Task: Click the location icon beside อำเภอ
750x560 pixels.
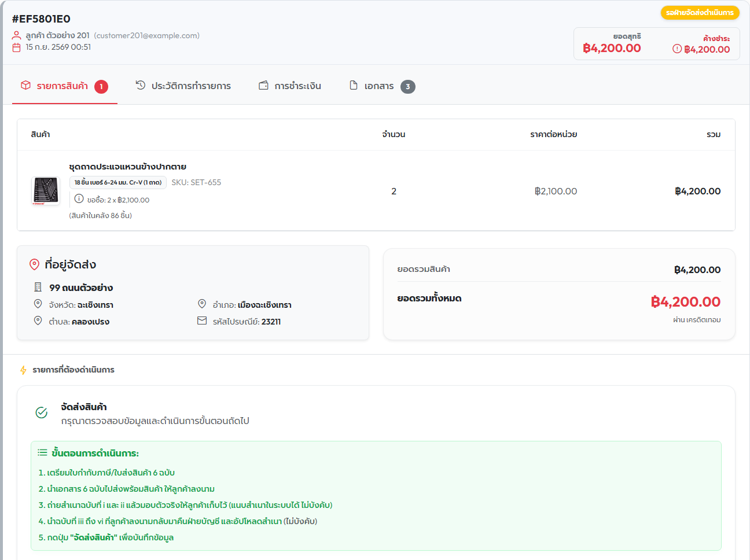Action: [202, 304]
